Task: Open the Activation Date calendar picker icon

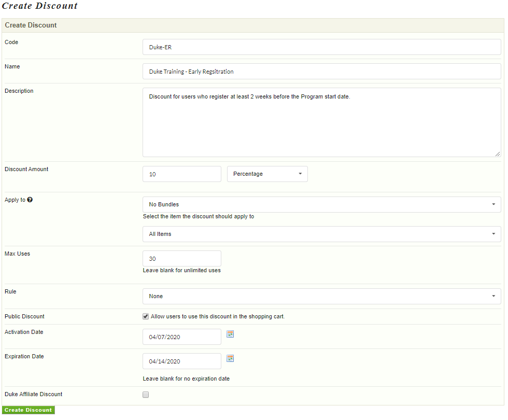Action: (x=230, y=334)
